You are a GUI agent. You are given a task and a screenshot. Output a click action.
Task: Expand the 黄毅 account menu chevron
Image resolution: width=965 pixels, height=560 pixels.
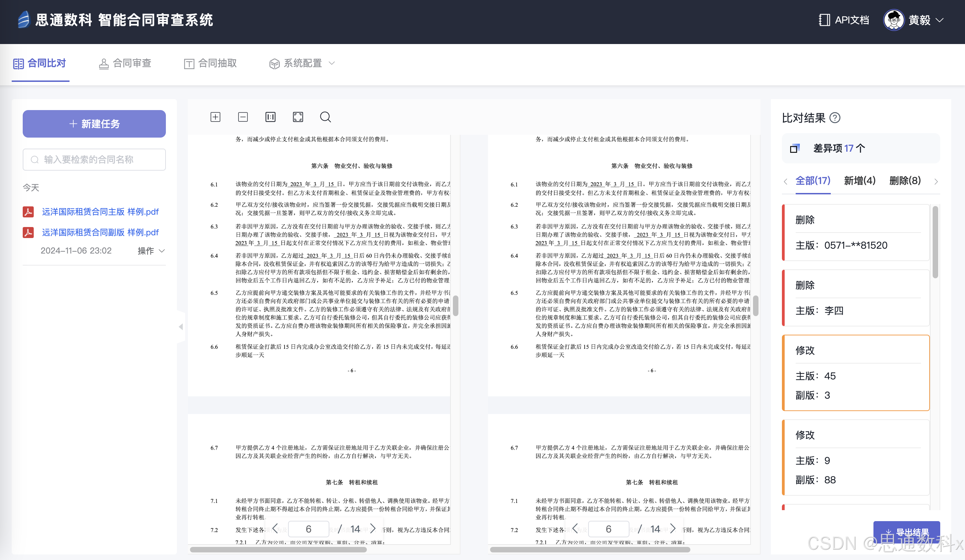[940, 20]
